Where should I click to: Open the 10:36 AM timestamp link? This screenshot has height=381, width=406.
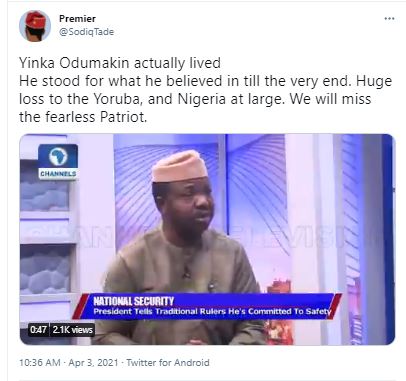click(x=40, y=363)
